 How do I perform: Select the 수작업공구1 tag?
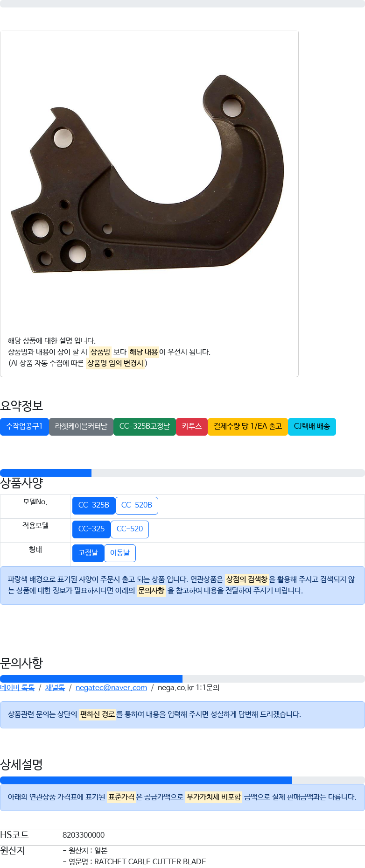coord(24,426)
